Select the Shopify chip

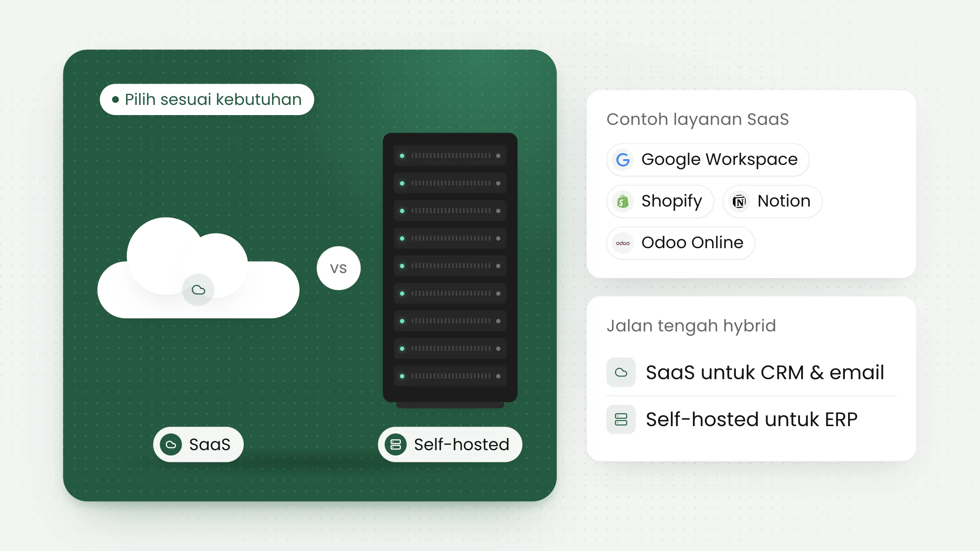[660, 201]
